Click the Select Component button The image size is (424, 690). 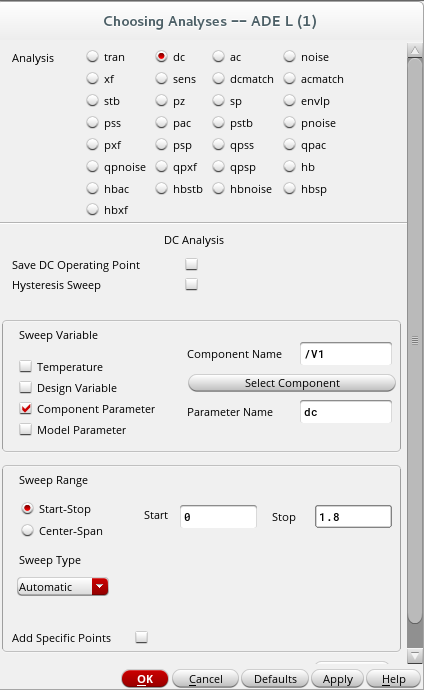(x=292, y=383)
